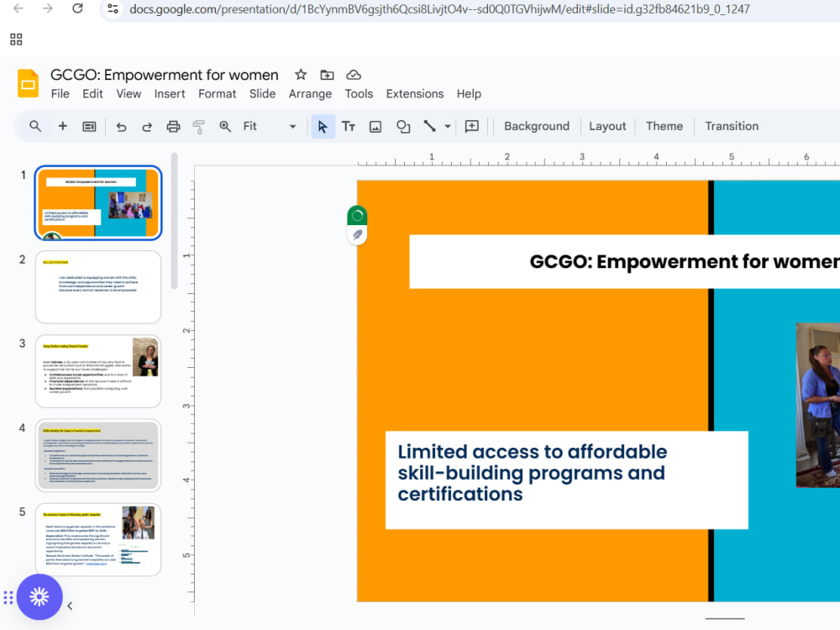Expand the line tool dropdown arrow

[x=448, y=127]
